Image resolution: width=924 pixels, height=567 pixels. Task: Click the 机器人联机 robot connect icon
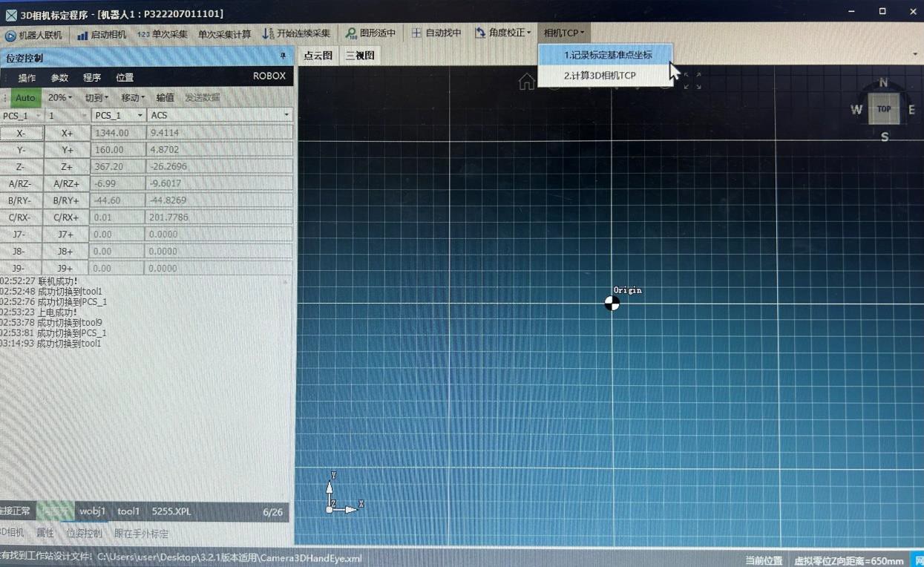click(10, 35)
